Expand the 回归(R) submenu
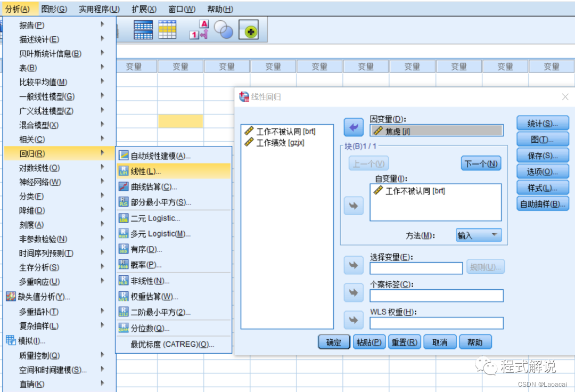Image resolution: width=575 pixels, height=392 pixels. 60,153
